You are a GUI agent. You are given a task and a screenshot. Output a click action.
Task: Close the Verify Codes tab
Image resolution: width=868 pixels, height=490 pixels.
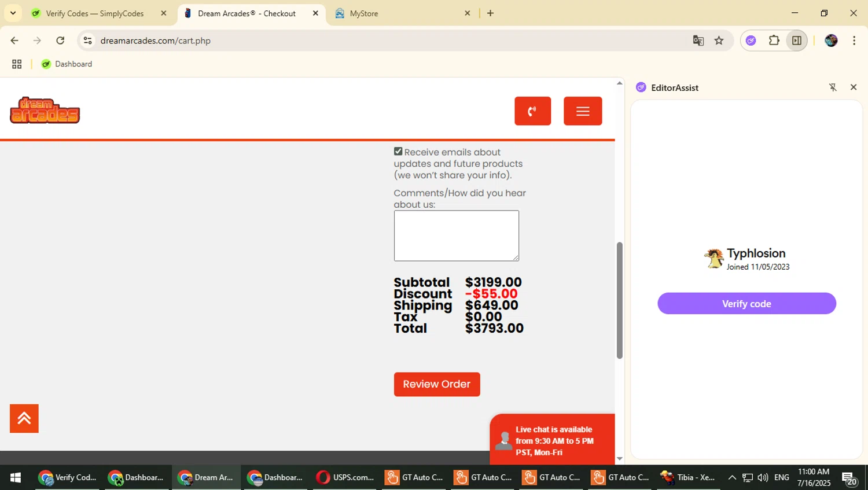point(163,13)
